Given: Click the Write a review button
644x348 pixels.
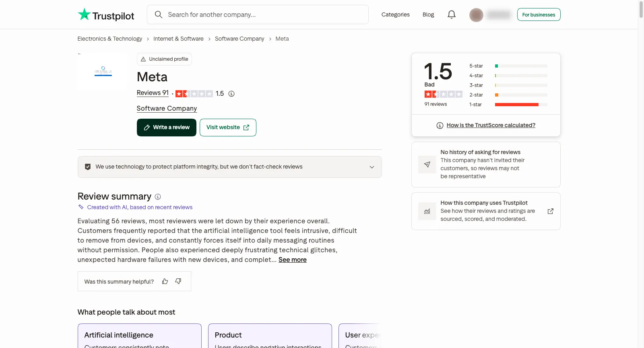Looking at the screenshot, I should (x=167, y=128).
